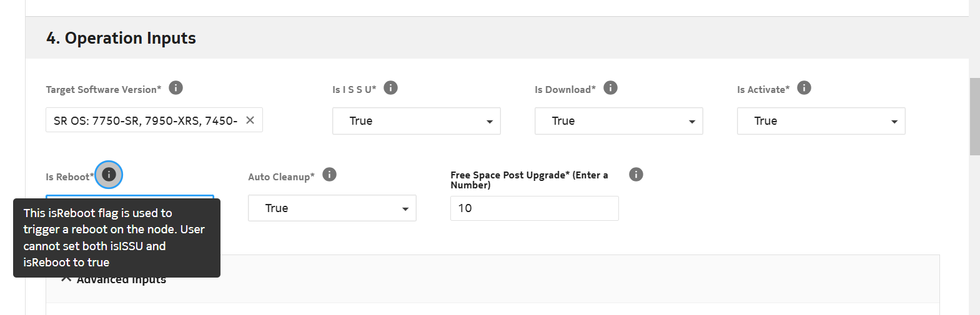The image size is (980, 315).
Task: Open the Is Activate dropdown
Action: click(821, 121)
